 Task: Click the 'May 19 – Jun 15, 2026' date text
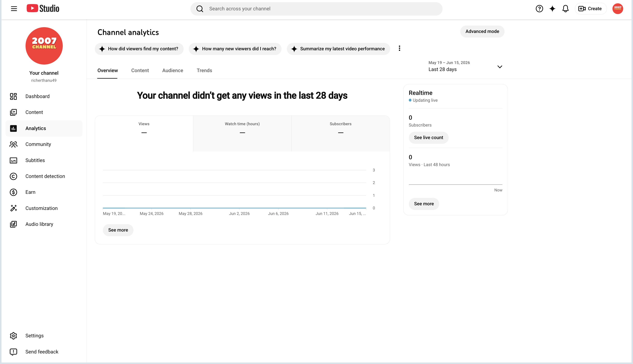(x=449, y=63)
